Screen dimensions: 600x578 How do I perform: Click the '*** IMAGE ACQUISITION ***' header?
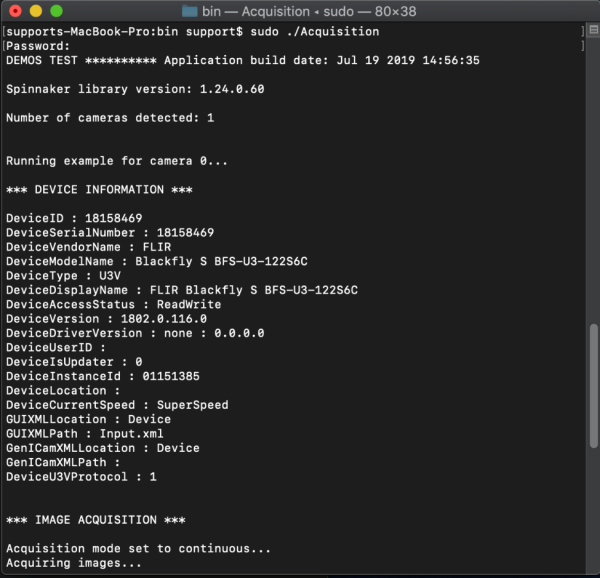tap(96, 520)
